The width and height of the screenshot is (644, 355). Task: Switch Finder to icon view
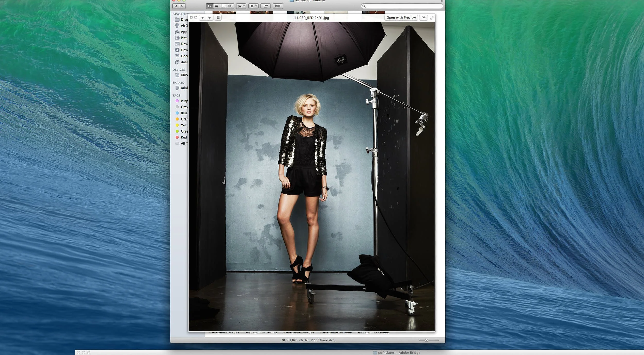[x=210, y=6]
